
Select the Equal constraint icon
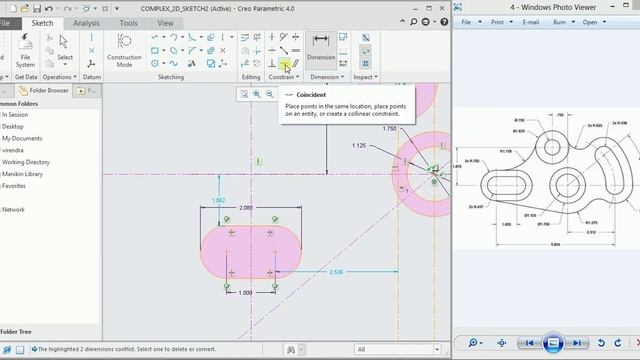point(296,51)
